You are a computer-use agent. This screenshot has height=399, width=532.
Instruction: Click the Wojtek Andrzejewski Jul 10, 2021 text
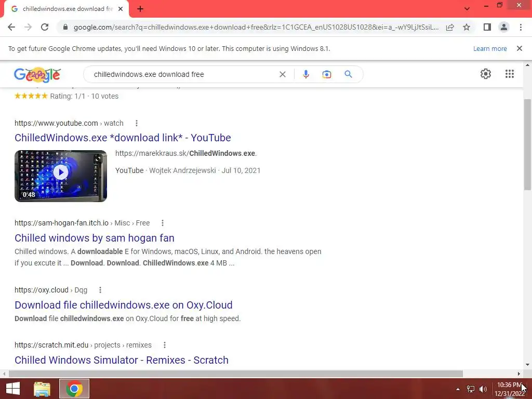pos(205,170)
